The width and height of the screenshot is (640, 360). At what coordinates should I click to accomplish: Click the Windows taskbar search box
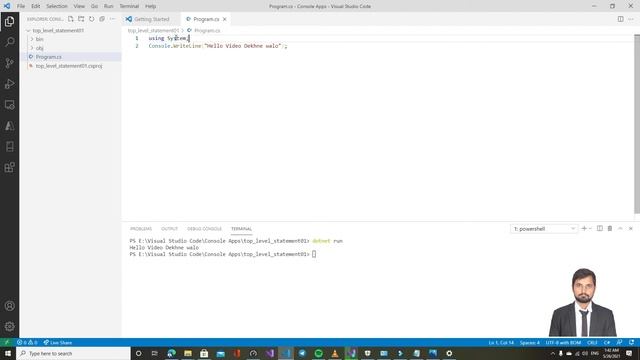(x=73, y=353)
